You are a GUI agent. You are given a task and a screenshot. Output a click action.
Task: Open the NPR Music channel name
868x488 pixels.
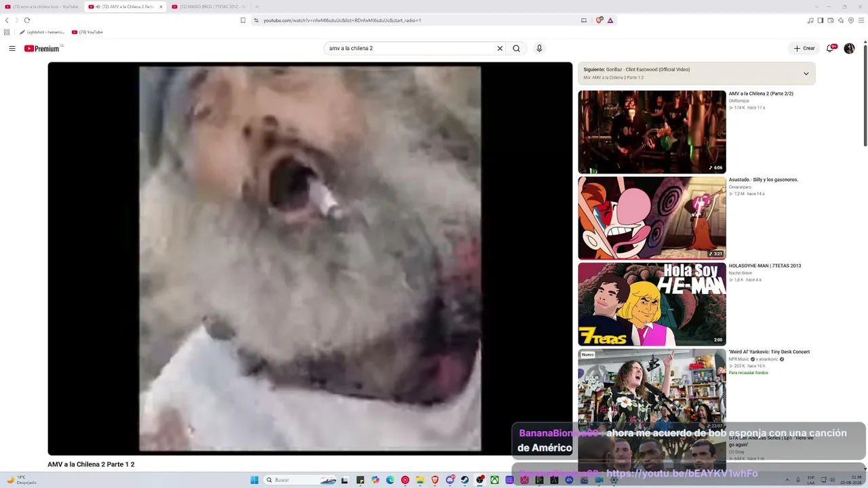[739, 359]
